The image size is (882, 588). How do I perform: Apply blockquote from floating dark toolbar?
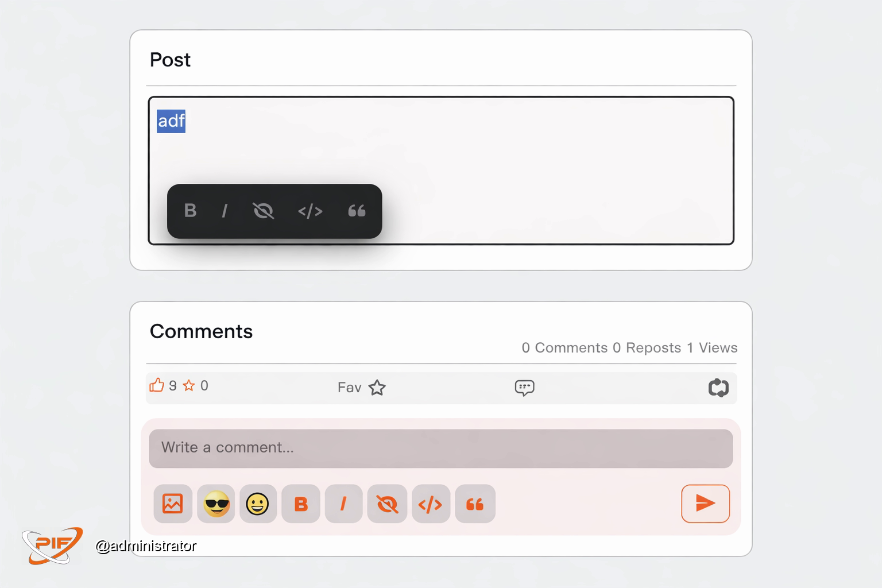(x=357, y=211)
